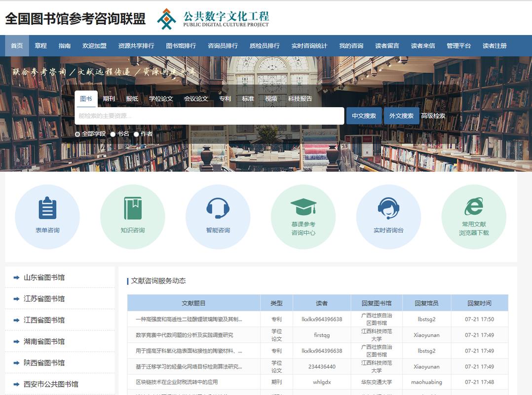Click the arrow icon beside 山东省图书馆
Image resolution: width=532 pixels, height=395 pixels.
(x=16, y=277)
